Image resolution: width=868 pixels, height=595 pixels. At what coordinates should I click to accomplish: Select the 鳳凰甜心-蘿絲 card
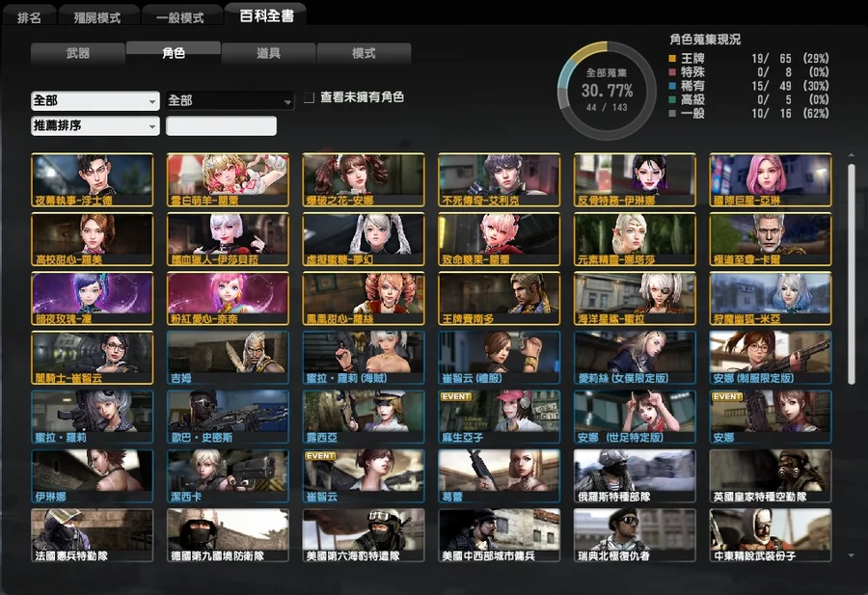click(364, 298)
